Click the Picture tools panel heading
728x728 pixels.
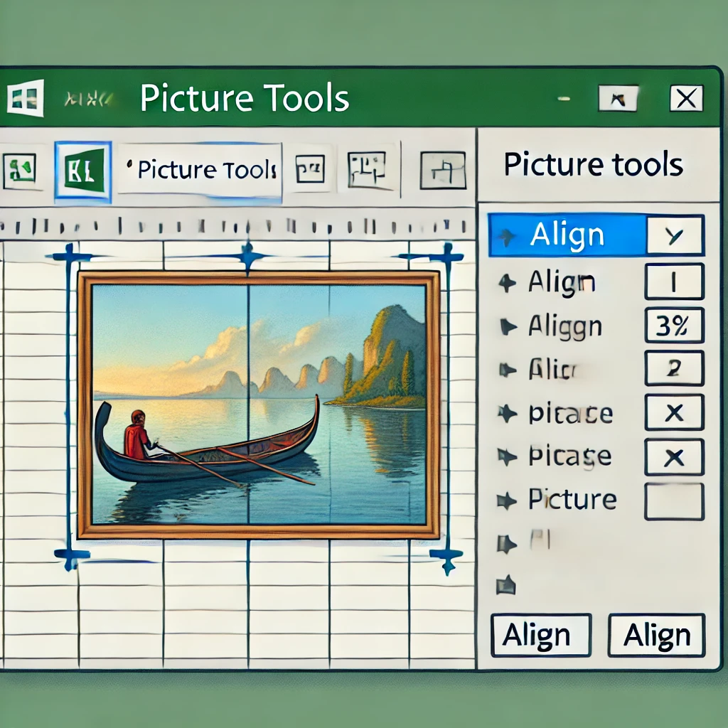[x=594, y=164]
